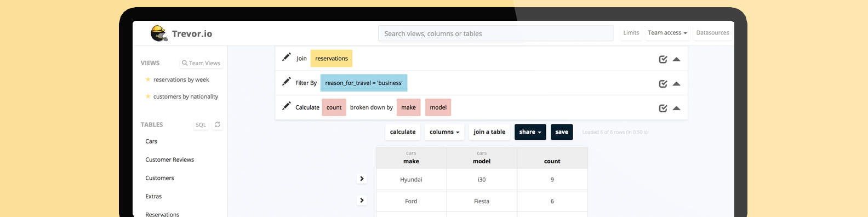The image size is (868, 217).
Task: Click the make breakdown tag
Action: (x=409, y=107)
